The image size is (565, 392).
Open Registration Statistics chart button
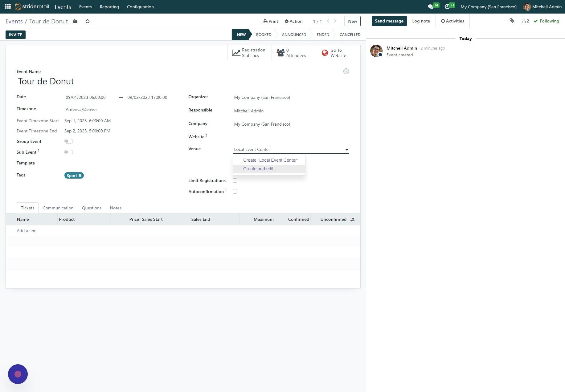pos(249,53)
